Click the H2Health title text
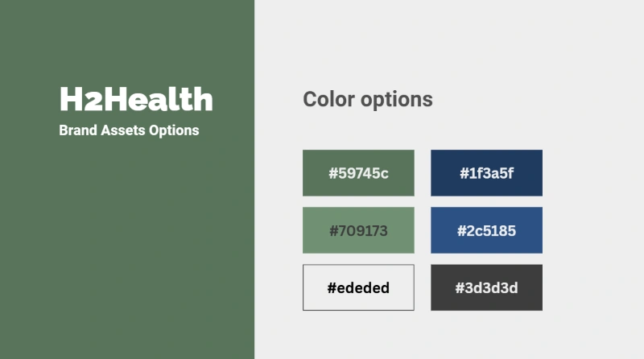Image resolution: width=644 pixels, height=359 pixels. pyautogui.click(x=136, y=100)
